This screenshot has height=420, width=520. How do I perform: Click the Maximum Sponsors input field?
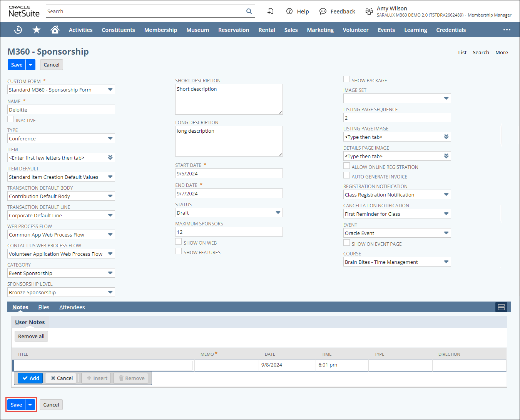[229, 232]
